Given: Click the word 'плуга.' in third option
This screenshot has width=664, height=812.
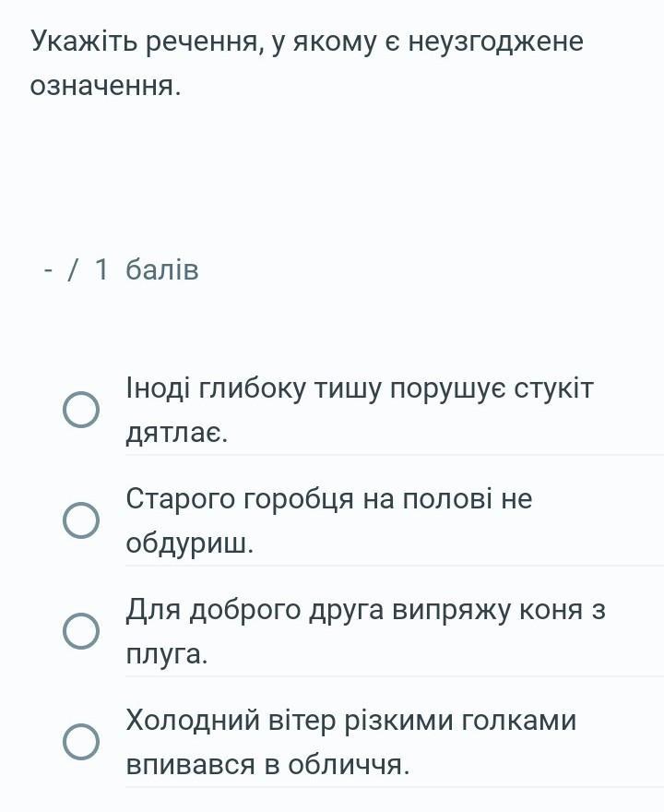Looking at the screenshot, I should (167, 654).
